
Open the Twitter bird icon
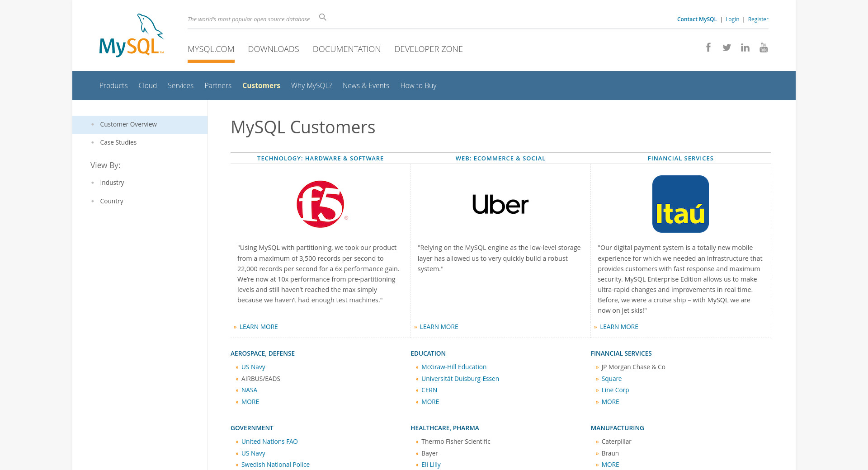tap(726, 47)
